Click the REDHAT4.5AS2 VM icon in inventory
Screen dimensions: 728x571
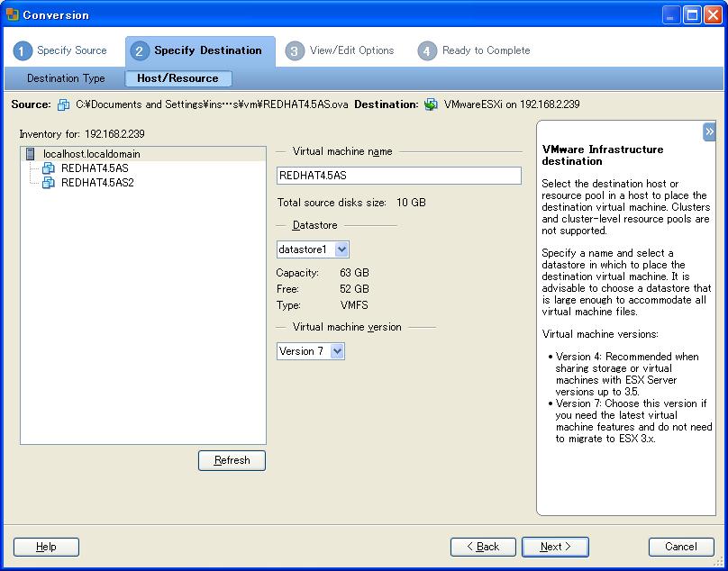pos(48,183)
